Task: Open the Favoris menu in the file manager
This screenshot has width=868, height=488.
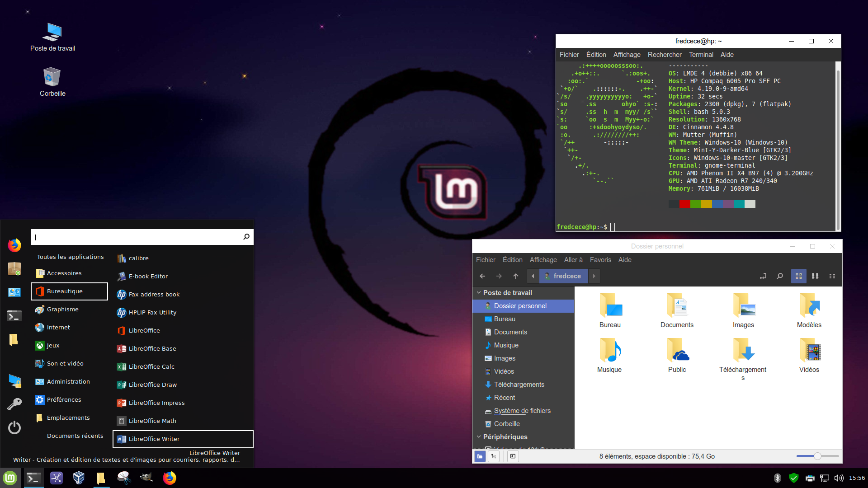Action: 600,260
